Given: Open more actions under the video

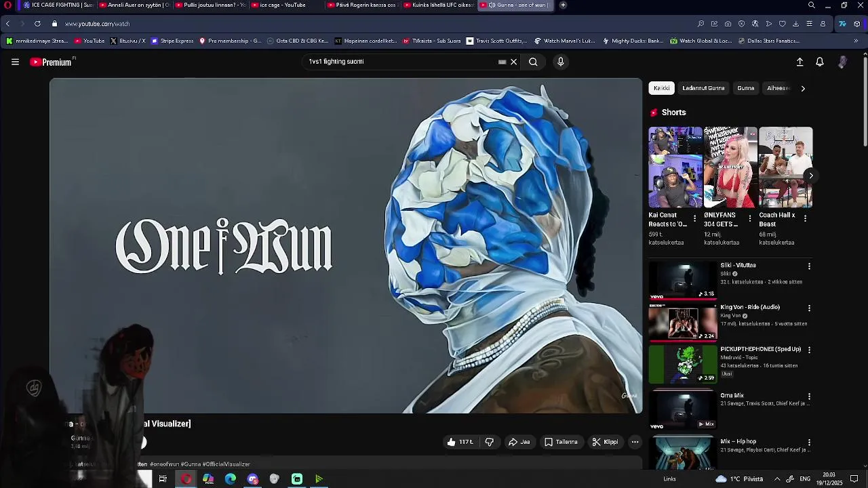Looking at the screenshot, I should (635, 442).
